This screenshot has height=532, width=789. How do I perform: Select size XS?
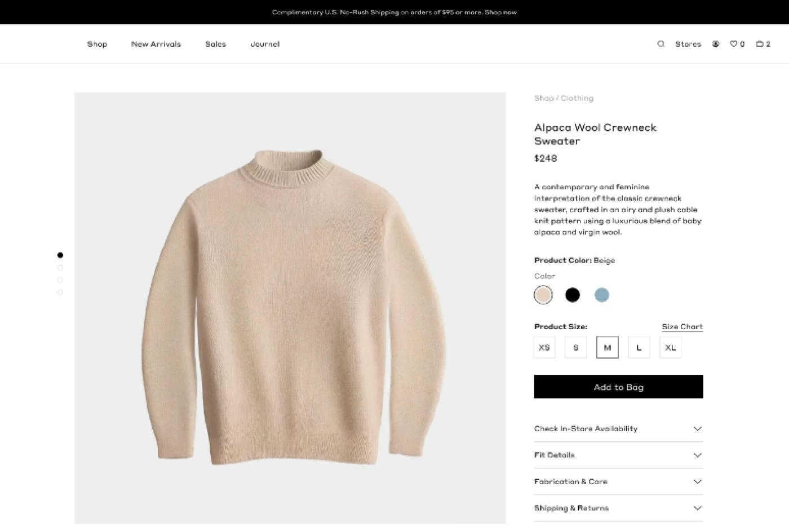tap(544, 348)
